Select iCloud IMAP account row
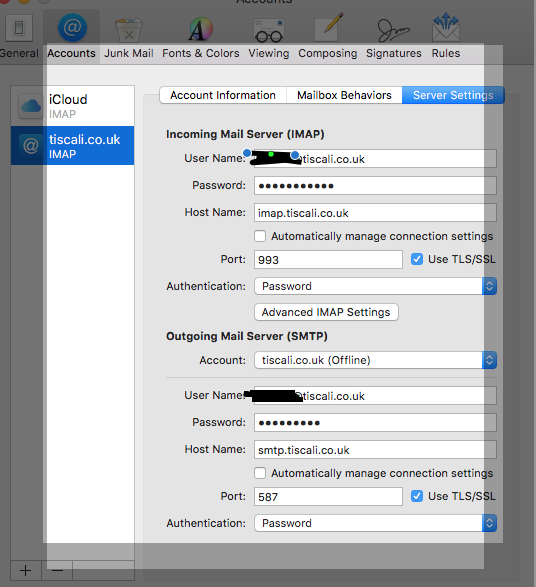 pos(73,106)
